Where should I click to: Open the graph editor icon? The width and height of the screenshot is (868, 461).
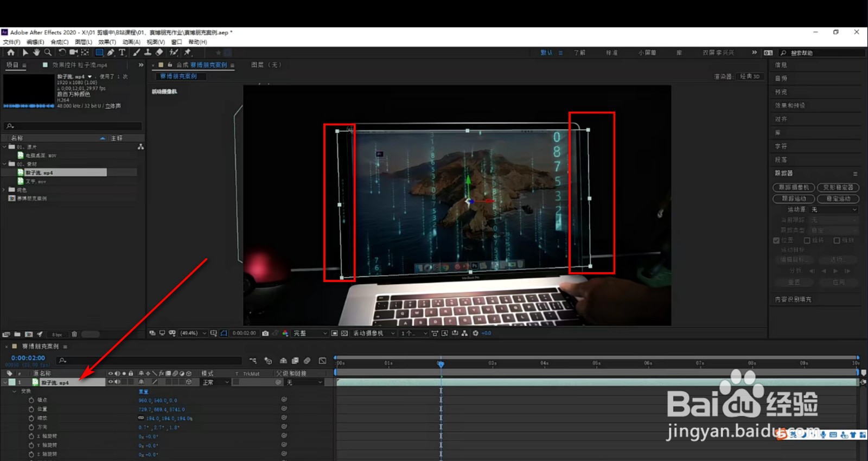pos(322,361)
